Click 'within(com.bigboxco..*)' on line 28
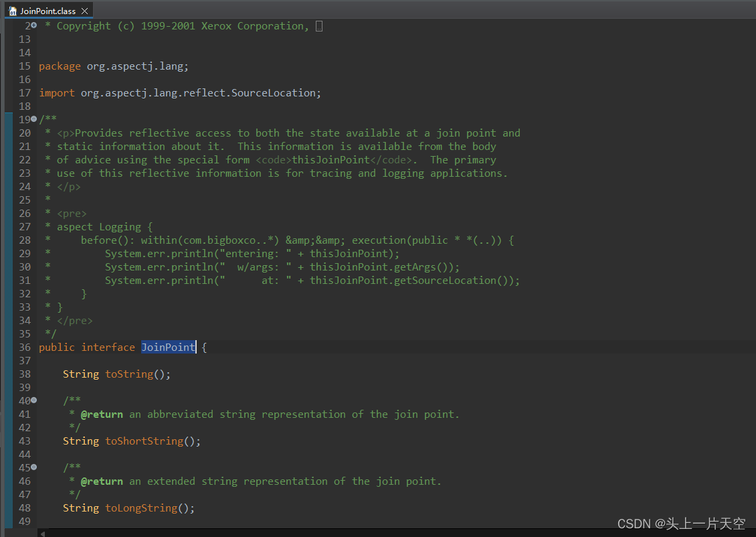Screen dimensions: 756x537 (210, 240)
